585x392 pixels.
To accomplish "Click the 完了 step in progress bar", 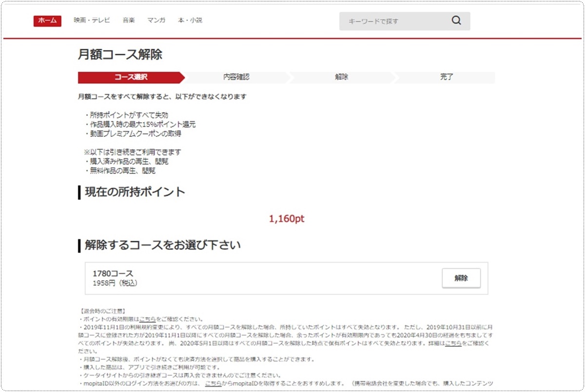I will (x=447, y=77).
